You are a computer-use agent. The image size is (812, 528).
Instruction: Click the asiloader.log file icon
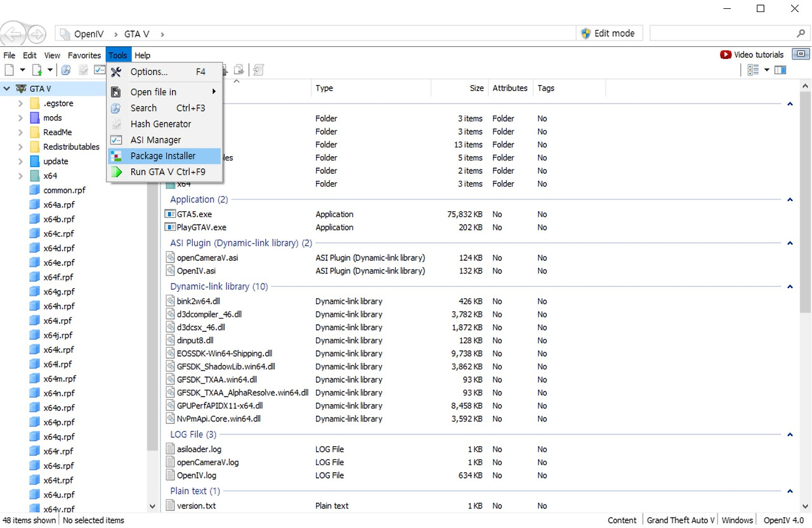click(x=170, y=449)
